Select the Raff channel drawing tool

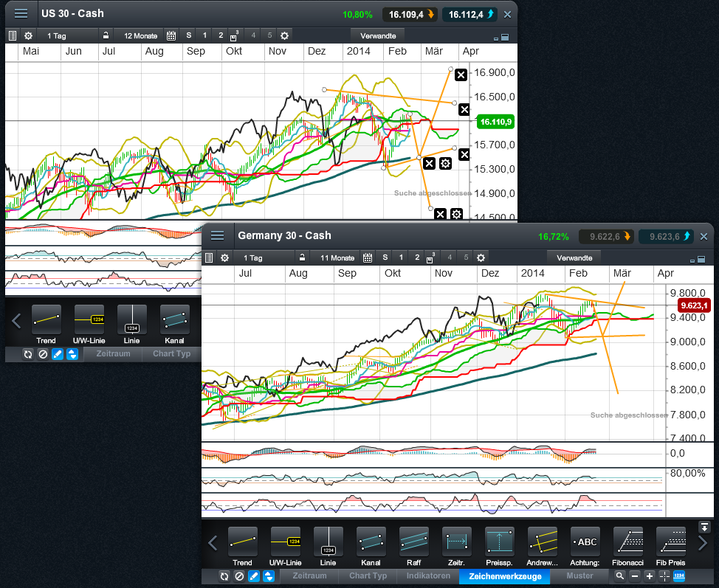click(413, 547)
